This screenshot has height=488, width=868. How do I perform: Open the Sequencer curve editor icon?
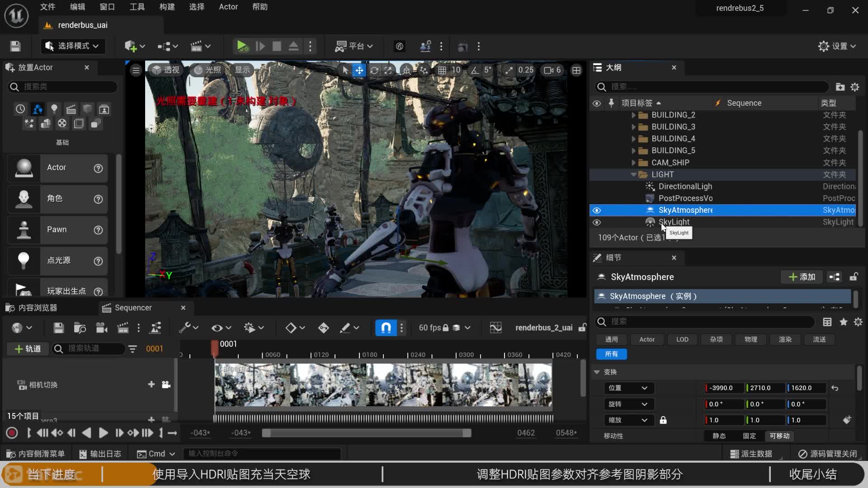coord(495,328)
